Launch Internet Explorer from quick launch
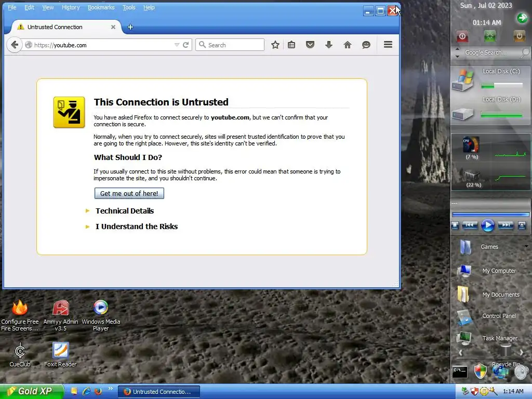This screenshot has height=399, width=532. (87, 391)
